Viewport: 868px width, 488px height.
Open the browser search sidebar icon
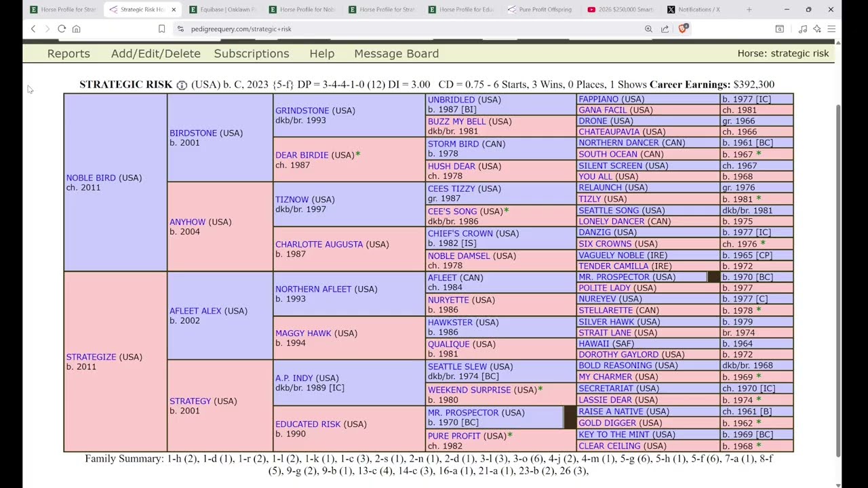[780, 28]
